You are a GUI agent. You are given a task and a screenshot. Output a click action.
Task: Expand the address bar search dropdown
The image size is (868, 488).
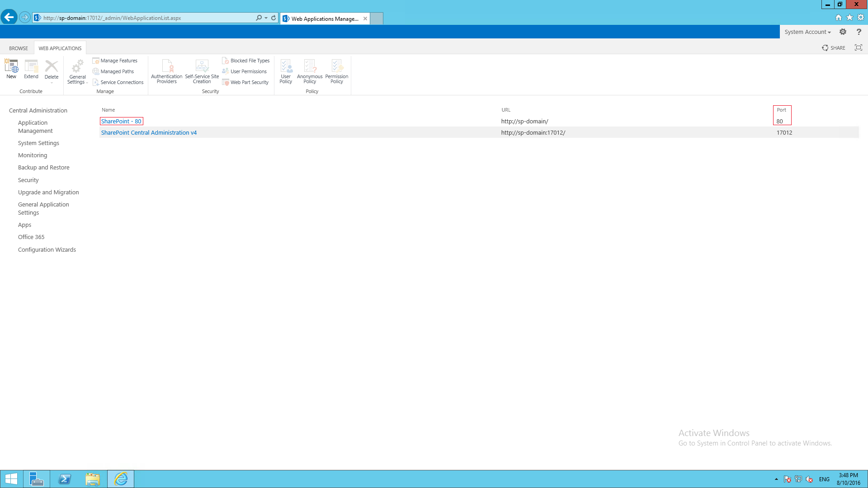pos(266,18)
